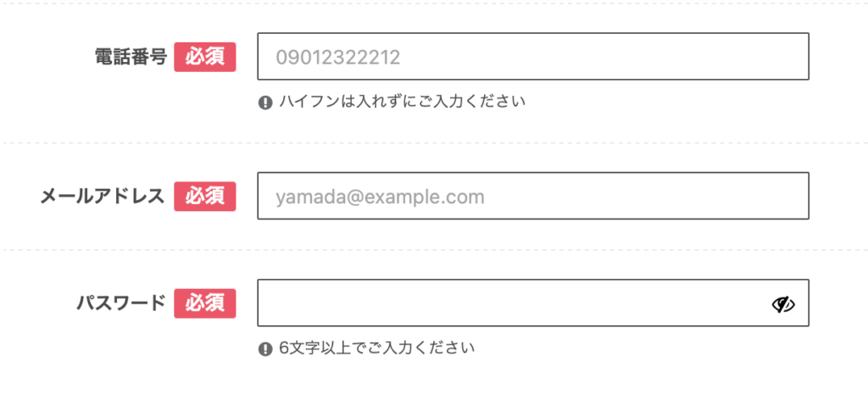This screenshot has width=868, height=400.
Task: Click the dashed divider above パスワード row
Action: click(x=434, y=250)
